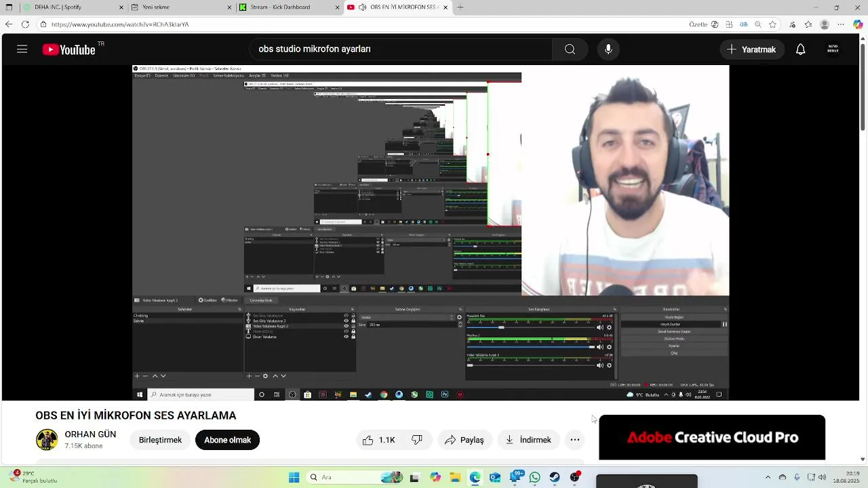Image resolution: width=868 pixels, height=488 pixels.
Task: Like the video with thumbs up
Action: click(x=379, y=440)
